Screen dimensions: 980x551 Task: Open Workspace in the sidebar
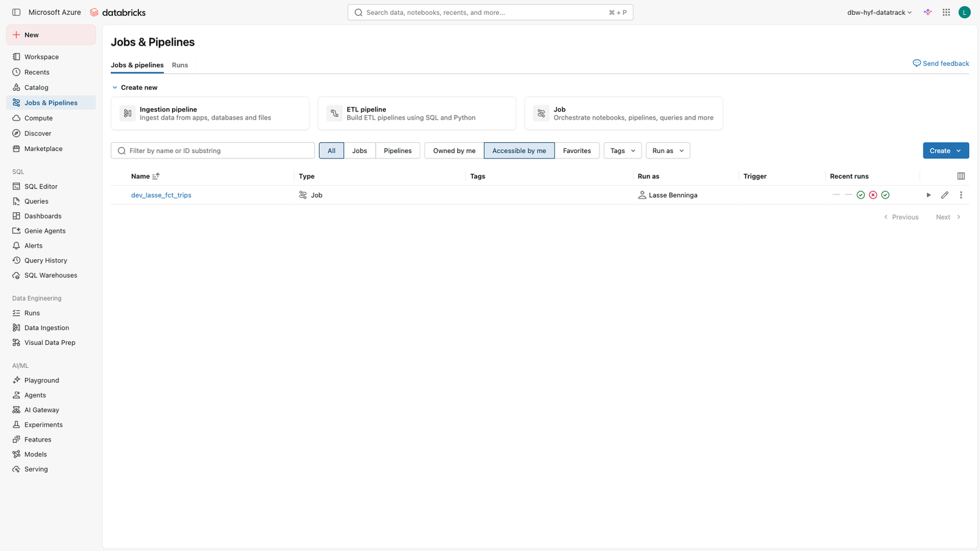click(51, 56)
